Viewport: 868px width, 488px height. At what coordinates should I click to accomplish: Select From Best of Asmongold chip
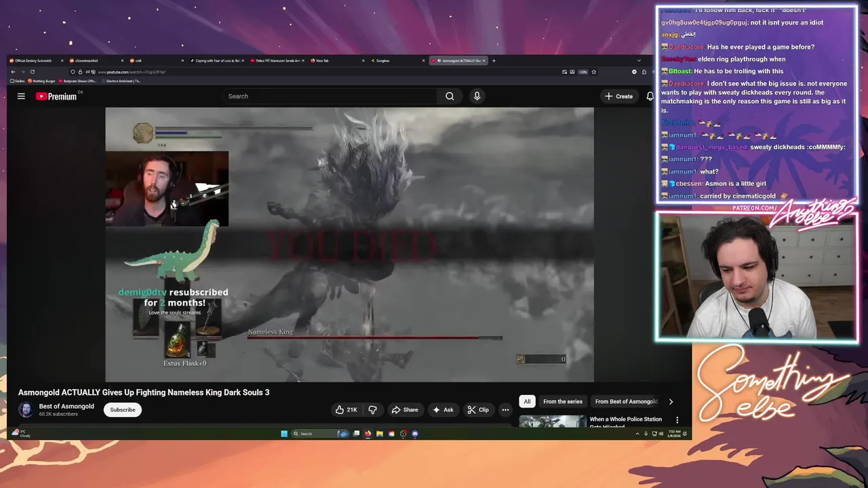point(626,401)
